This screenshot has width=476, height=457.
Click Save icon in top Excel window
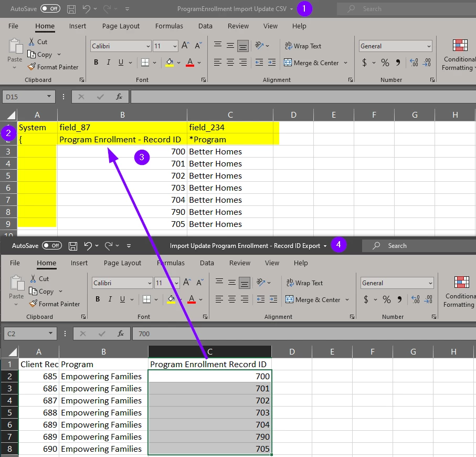pyautogui.click(x=71, y=9)
